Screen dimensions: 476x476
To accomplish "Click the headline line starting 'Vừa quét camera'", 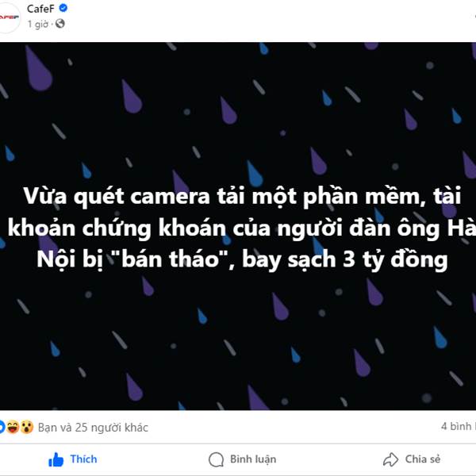I will point(242,196).
